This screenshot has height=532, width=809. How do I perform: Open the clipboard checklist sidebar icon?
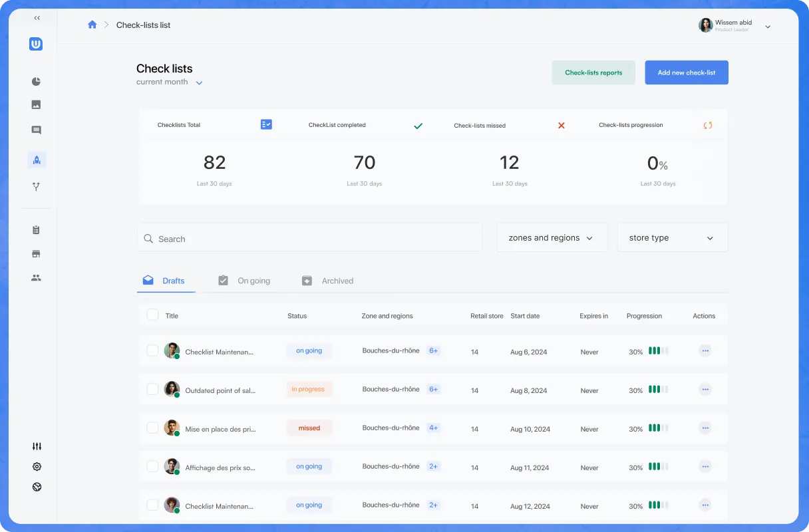point(36,230)
